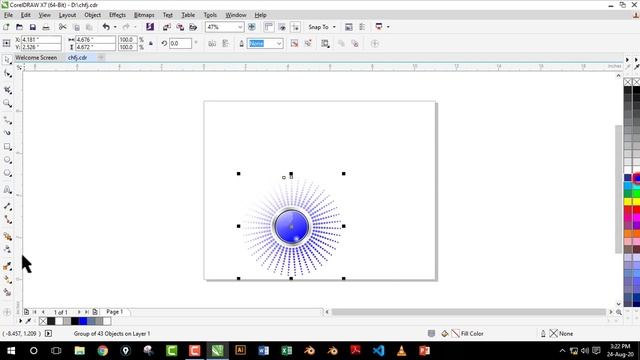Choose blue swatch in document palette

click(83, 321)
